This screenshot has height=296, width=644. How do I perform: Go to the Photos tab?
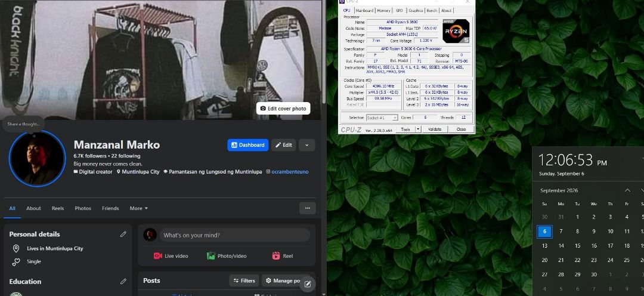83,208
